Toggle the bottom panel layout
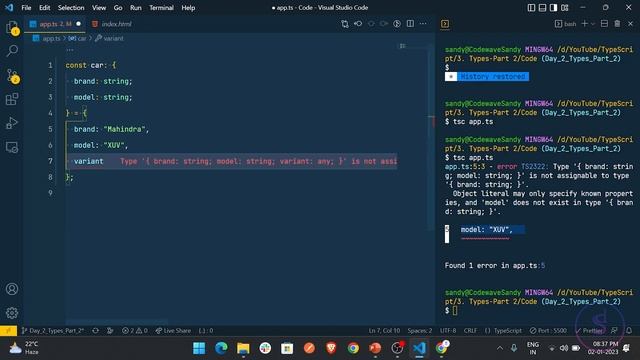 pyautogui.click(x=542, y=8)
